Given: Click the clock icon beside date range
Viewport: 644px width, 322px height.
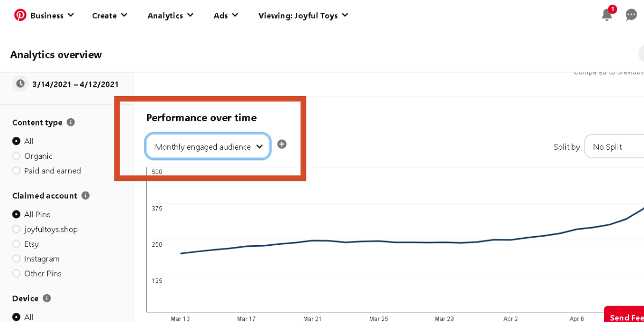Looking at the screenshot, I should [x=20, y=84].
